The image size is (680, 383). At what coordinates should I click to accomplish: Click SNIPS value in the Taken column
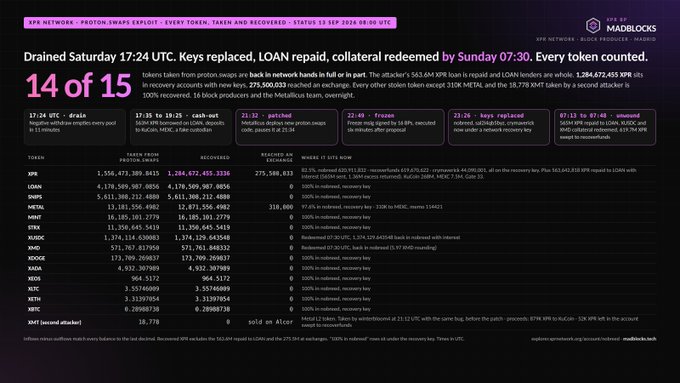[x=128, y=196]
